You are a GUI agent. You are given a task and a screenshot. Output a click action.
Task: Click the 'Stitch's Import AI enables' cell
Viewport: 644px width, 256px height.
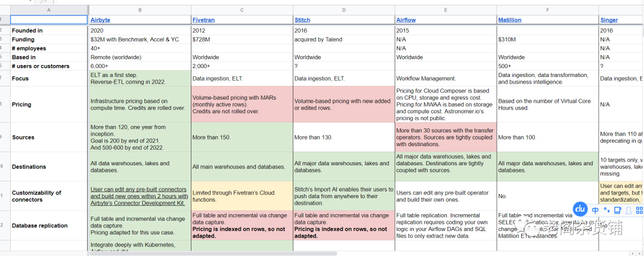pyautogui.click(x=344, y=196)
